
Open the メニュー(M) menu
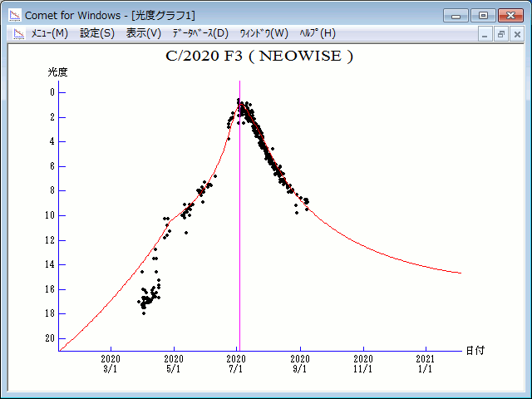[x=49, y=33]
